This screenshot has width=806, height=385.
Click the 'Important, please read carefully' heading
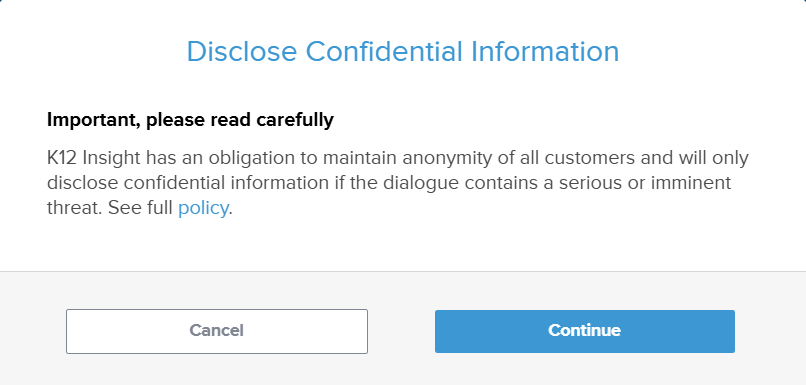click(x=190, y=120)
